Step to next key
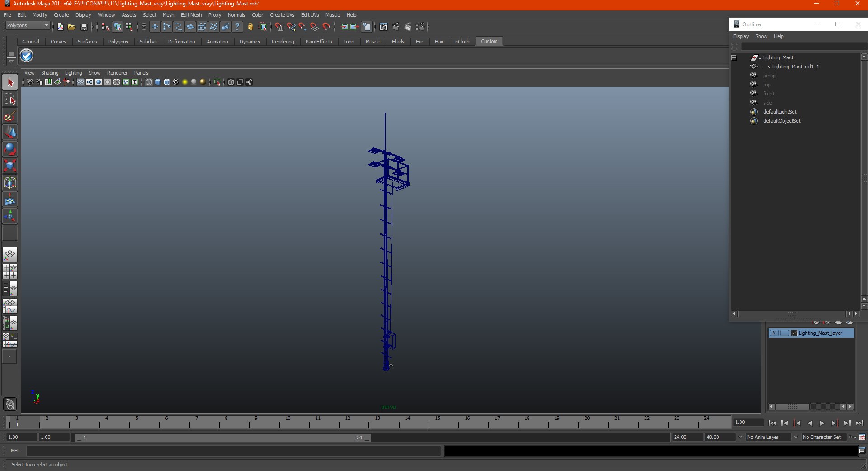This screenshot has width=868, height=471. point(835,423)
